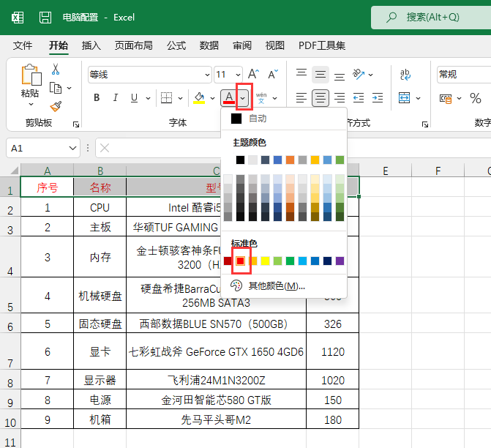Screen dimensions: 491x448
Task: Select row 6 header
Action: pyautogui.click(x=10, y=323)
